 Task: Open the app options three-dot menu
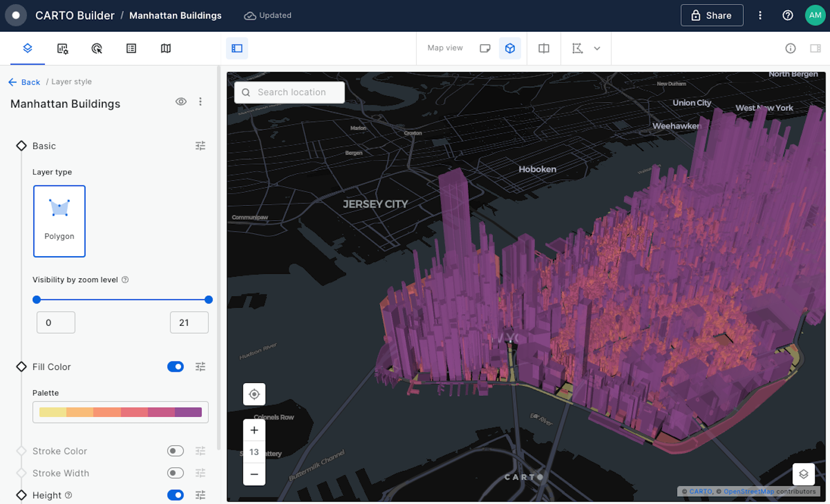(760, 15)
